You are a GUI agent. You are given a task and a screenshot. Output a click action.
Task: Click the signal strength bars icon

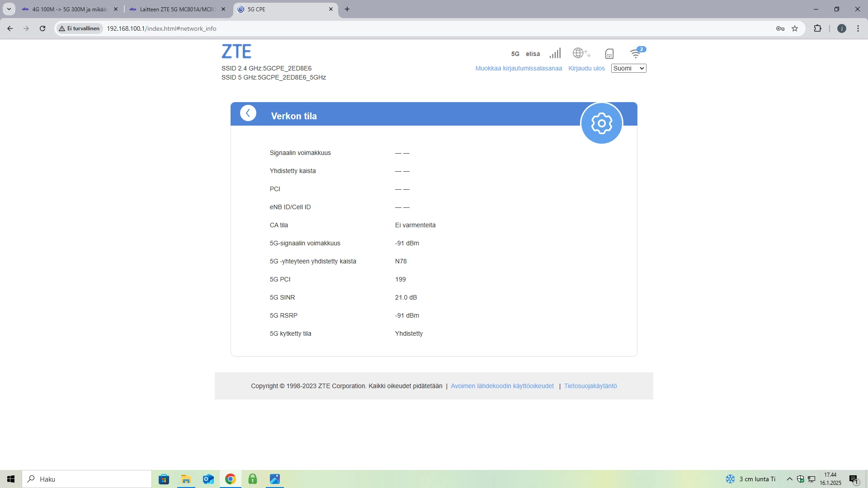(x=555, y=53)
